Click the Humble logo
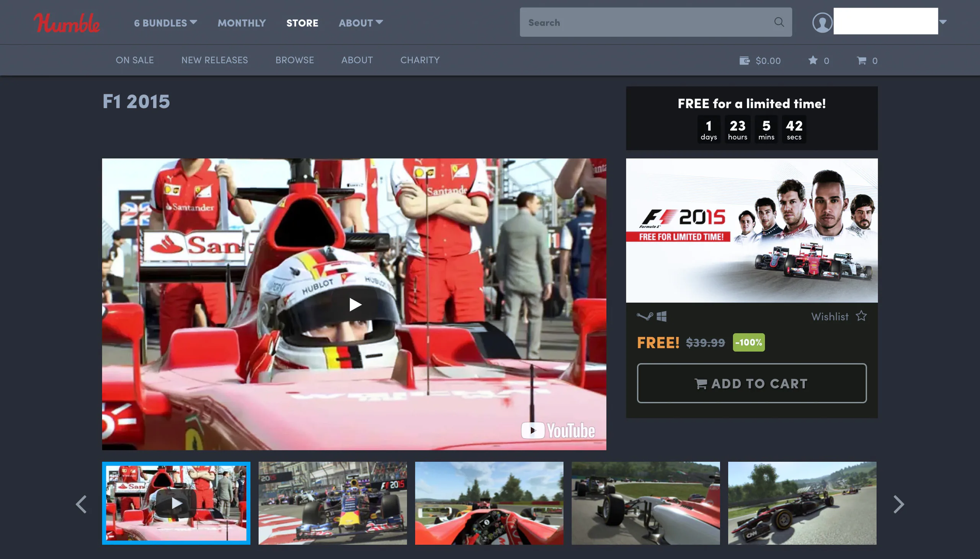Image resolution: width=980 pixels, height=559 pixels. coord(67,22)
